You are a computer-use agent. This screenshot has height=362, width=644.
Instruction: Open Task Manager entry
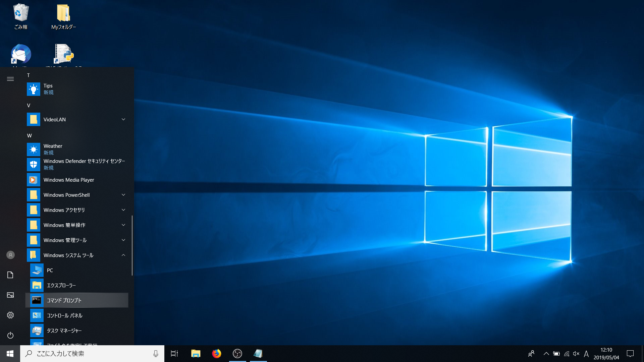(64, 330)
